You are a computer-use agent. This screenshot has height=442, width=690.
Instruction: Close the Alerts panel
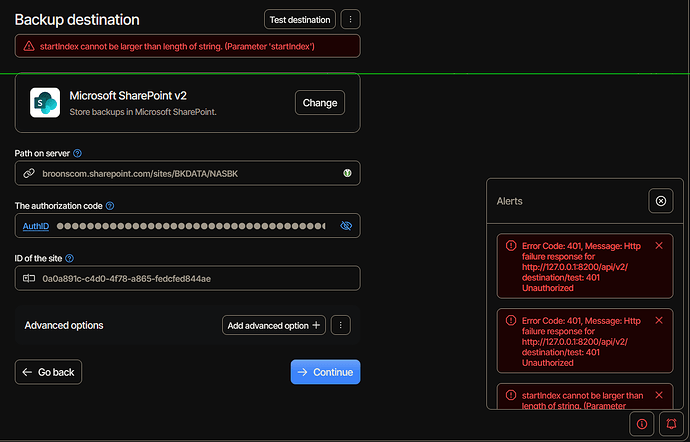tap(660, 201)
